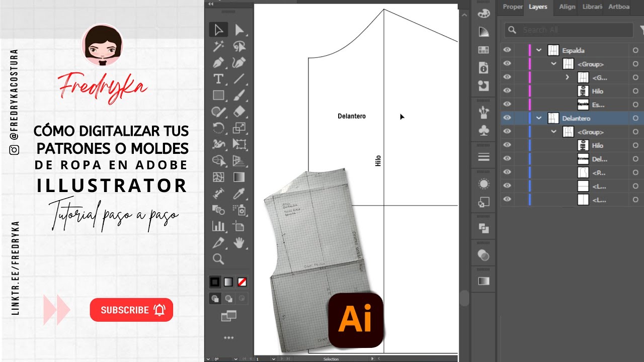Pick the Magic Wand tool
The height and width of the screenshot is (362, 644).
point(218,47)
